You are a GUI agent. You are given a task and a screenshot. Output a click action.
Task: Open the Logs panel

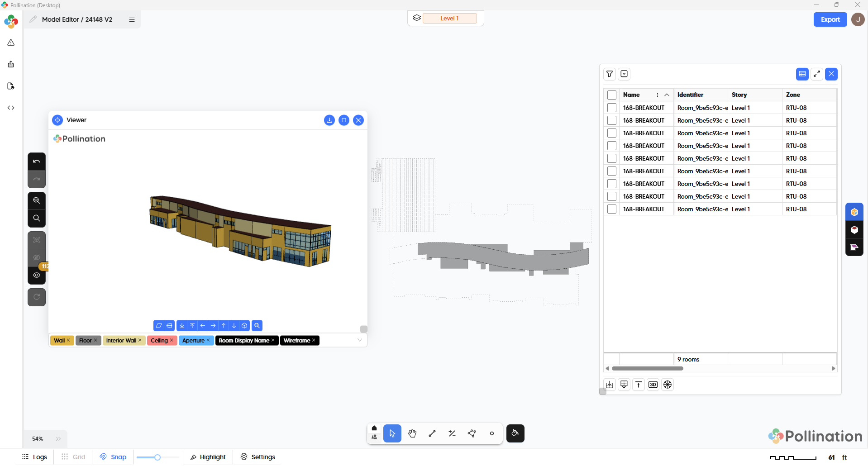[x=35, y=457]
